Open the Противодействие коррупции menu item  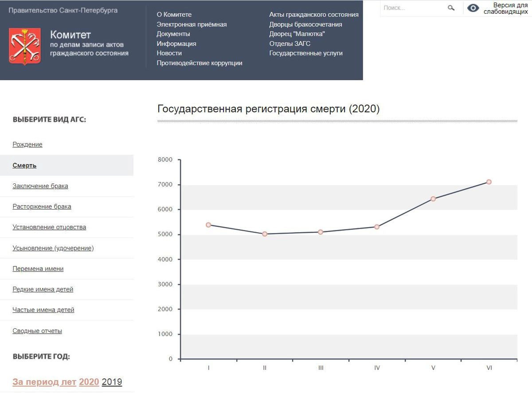199,63
